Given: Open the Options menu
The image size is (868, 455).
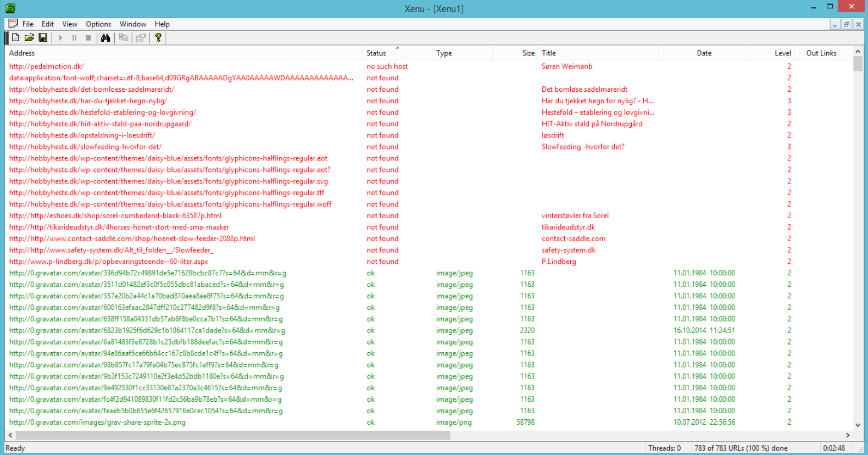Looking at the screenshot, I should point(98,24).
